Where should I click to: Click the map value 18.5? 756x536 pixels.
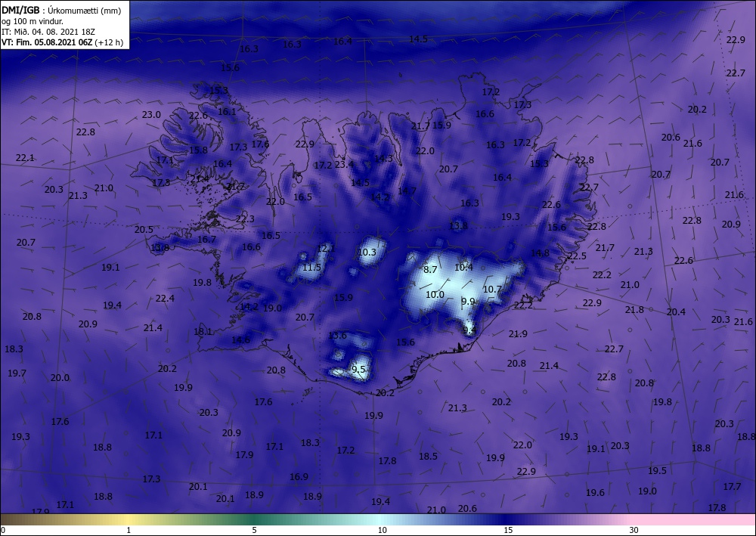click(428, 456)
